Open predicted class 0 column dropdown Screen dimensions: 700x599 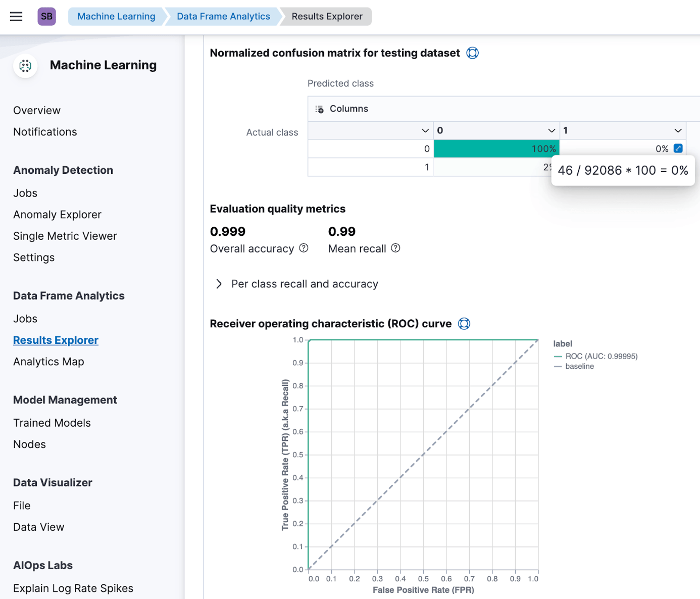(551, 131)
